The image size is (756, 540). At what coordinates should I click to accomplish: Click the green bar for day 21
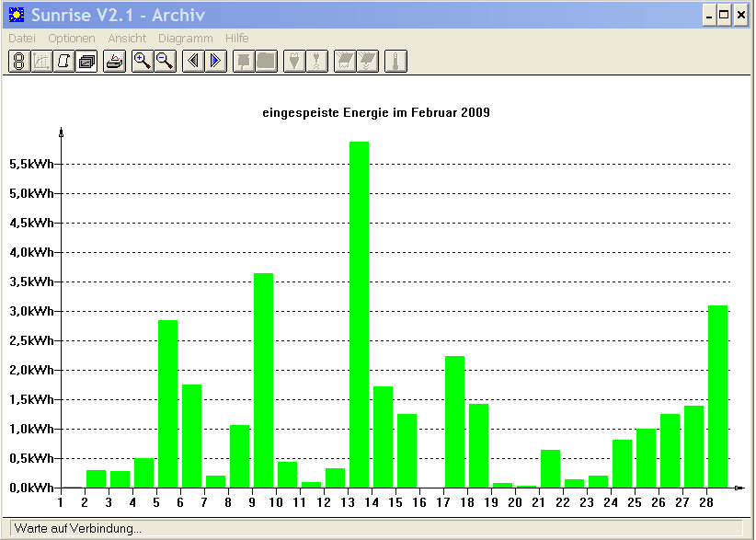pos(551,469)
